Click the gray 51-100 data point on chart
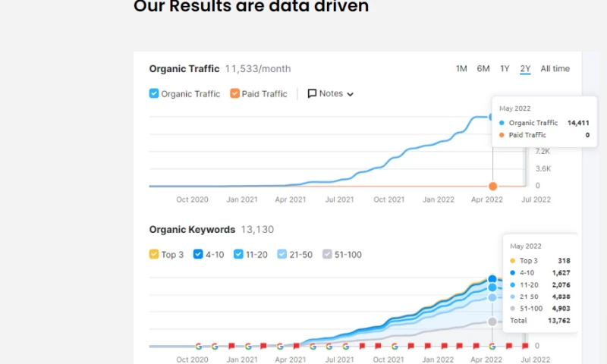The height and width of the screenshot is (364, 607). click(492, 322)
